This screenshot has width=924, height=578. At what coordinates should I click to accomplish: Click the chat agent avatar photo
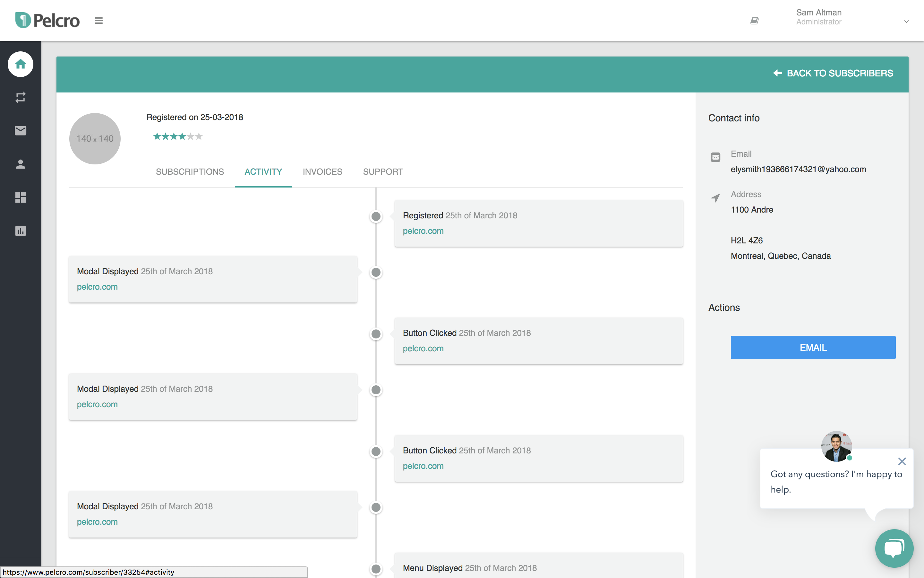click(x=836, y=446)
